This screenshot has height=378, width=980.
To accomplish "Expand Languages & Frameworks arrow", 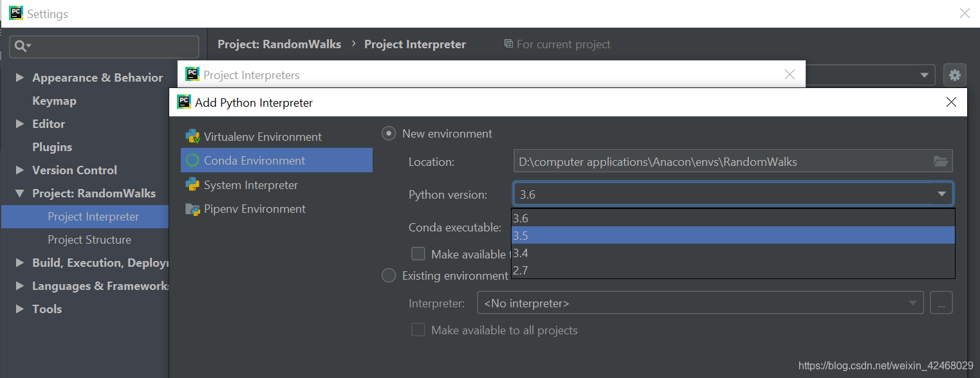I will [x=20, y=285].
